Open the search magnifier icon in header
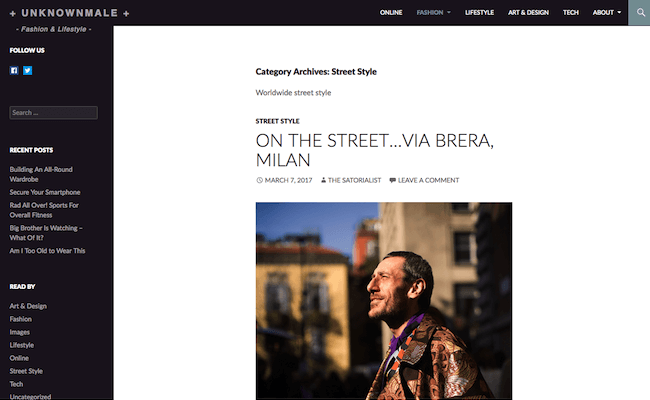 640,12
